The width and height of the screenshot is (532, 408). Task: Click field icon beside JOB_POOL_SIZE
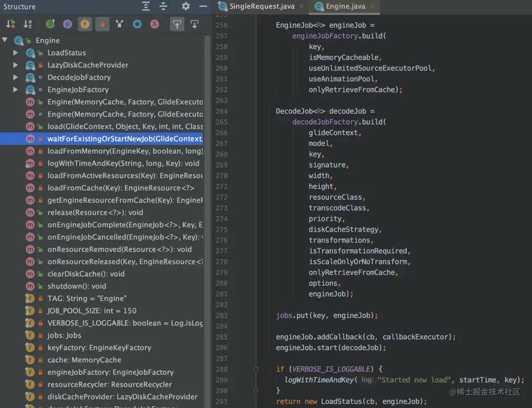(x=30, y=311)
